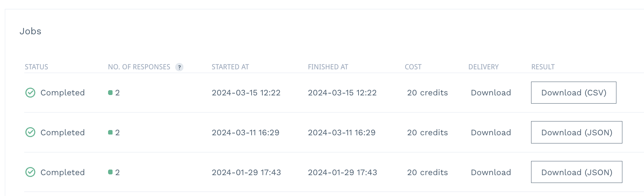Viewport: 644px width, 196px height.
Task: Click the green checkmark icon for the 2024-03-15 job
Action: coord(30,92)
